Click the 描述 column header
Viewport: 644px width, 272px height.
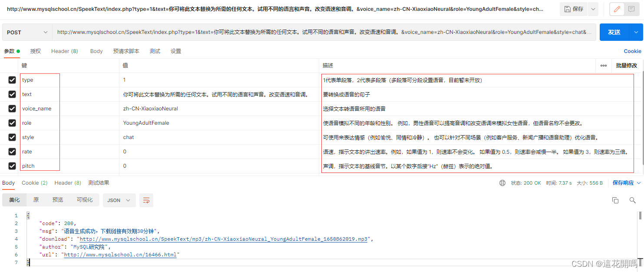click(x=458, y=66)
